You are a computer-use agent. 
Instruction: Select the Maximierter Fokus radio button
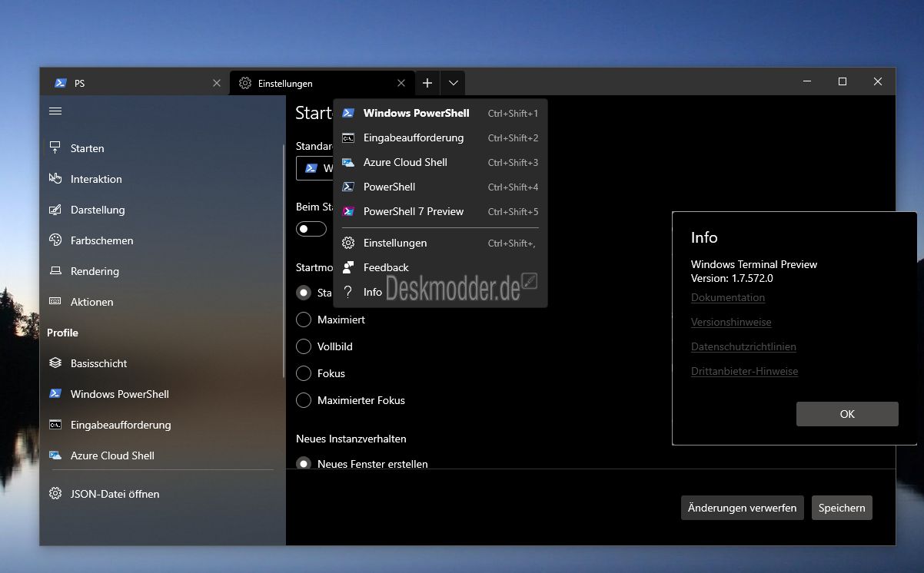click(304, 400)
